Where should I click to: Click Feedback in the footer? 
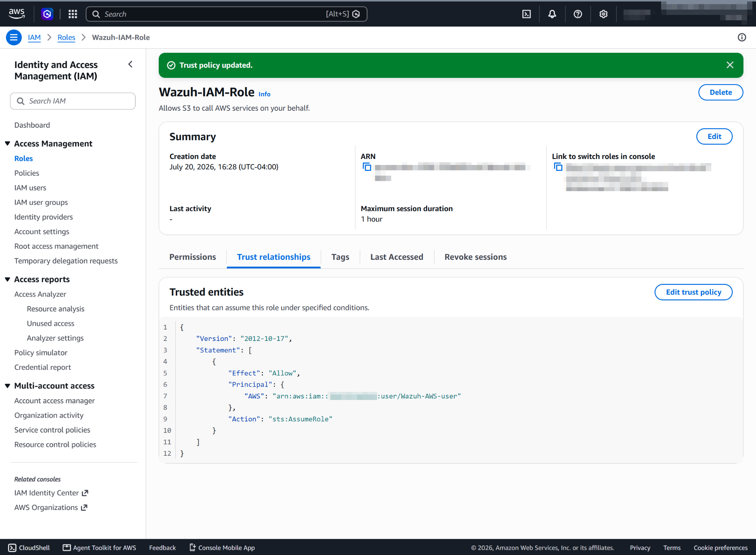(x=162, y=548)
